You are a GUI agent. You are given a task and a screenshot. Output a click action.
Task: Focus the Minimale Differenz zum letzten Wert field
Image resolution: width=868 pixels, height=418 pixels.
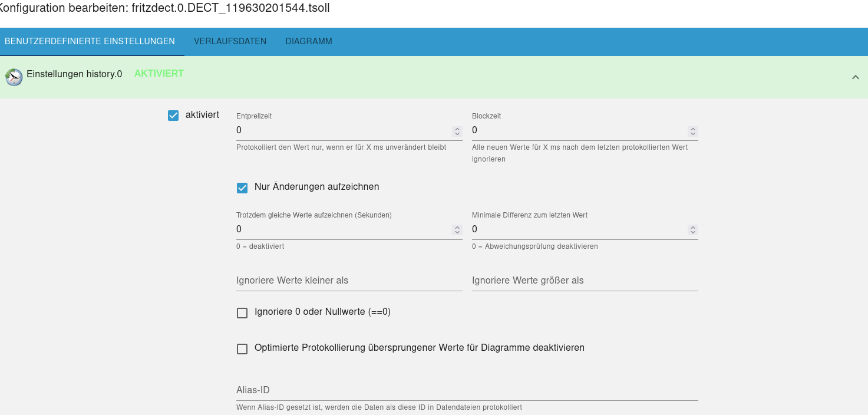point(577,229)
